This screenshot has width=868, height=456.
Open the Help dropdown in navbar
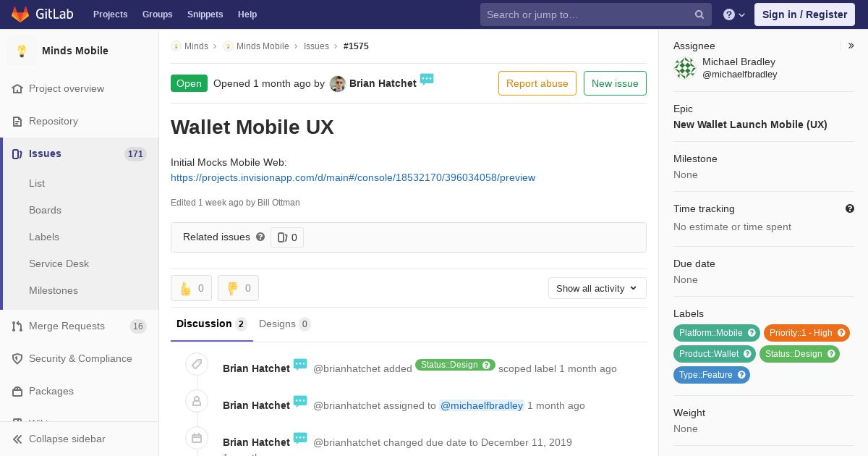pos(734,14)
